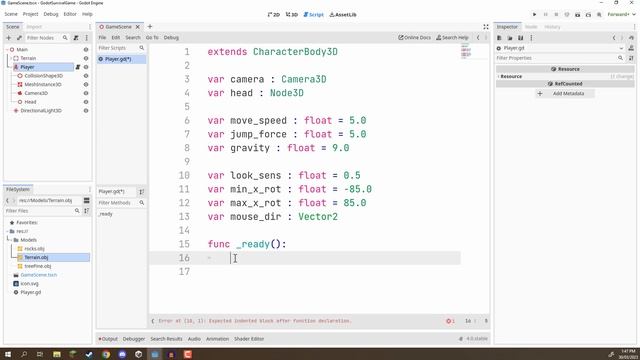The width and height of the screenshot is (640, 360).
Task: Select rocks.obj in FileSystem
Action: (x=34, y=249)
